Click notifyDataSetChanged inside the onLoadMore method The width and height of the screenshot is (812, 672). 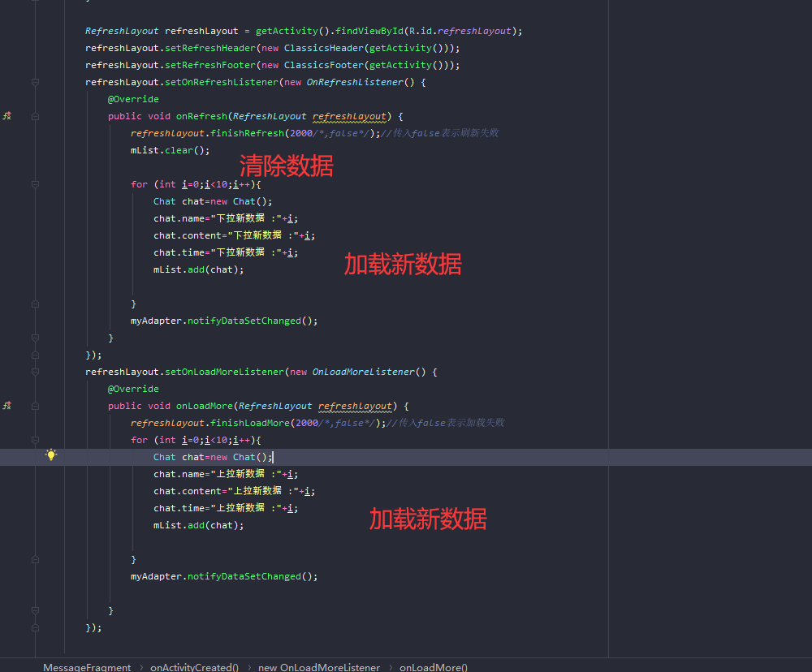pyautogui.click(x=244, y=577)
